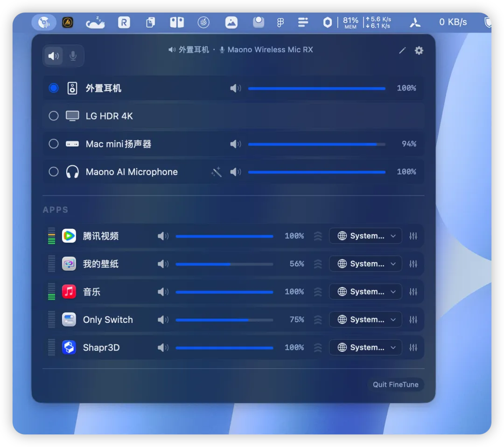
Task: Adjust Shapr3D volume slider
Action: [x=224, y=348]
